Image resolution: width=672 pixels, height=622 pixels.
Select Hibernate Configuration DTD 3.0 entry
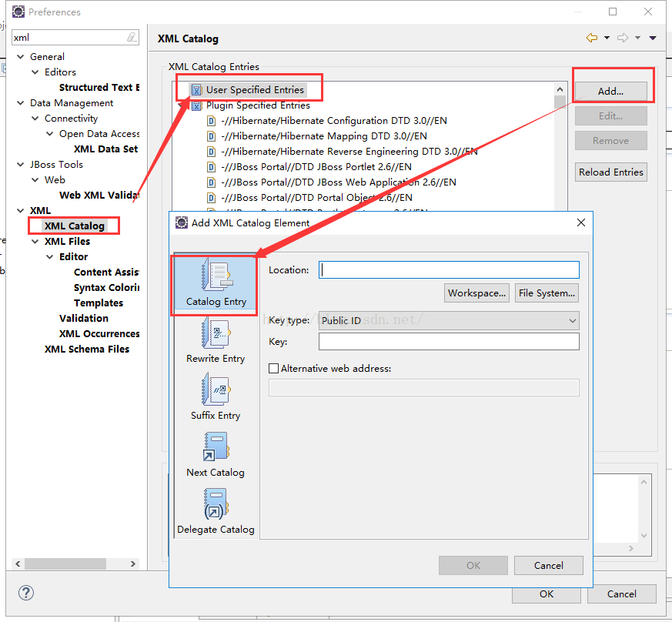coord(334,121)
